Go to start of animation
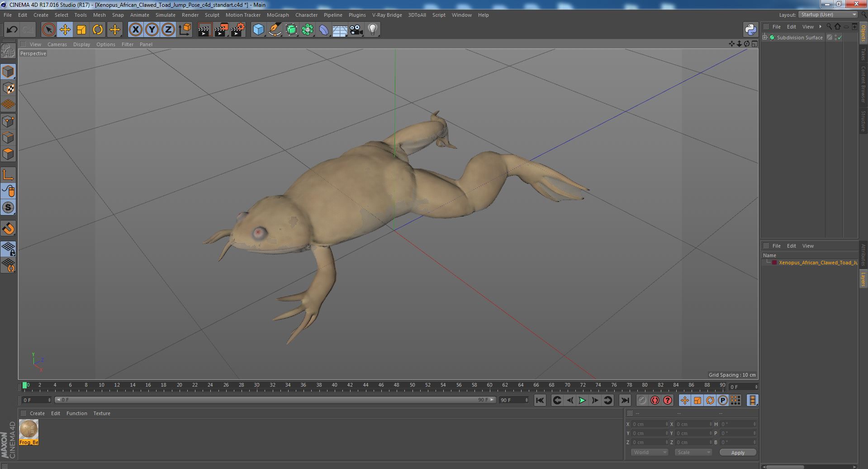This screenshot has height=469, width=868. (540, 400)
